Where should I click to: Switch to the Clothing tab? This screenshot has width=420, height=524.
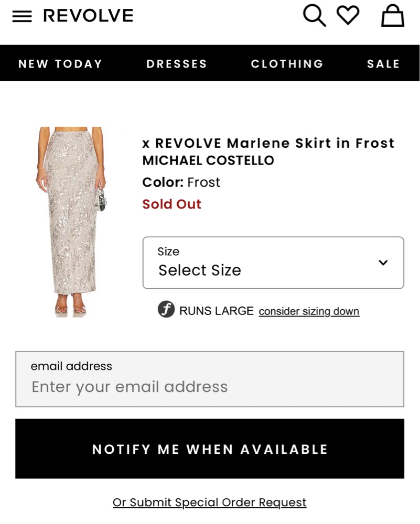pyautogui.click(x=287, y=64)
